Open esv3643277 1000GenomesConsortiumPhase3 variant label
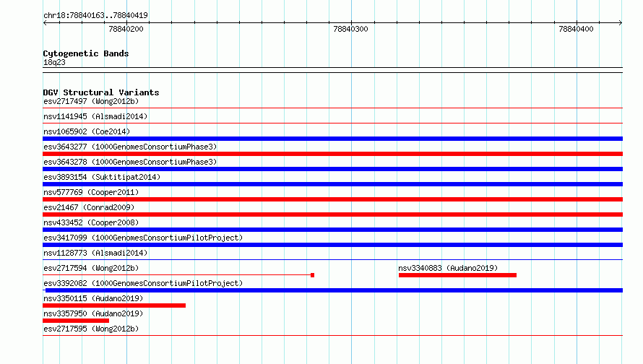The height and width of the screenshot is (364, 643). coord(130,147)
